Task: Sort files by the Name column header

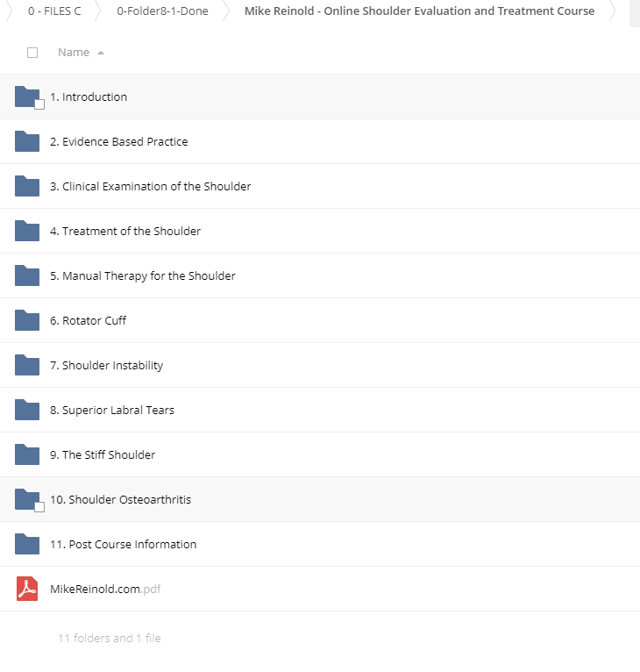Action: click(74, 53)
